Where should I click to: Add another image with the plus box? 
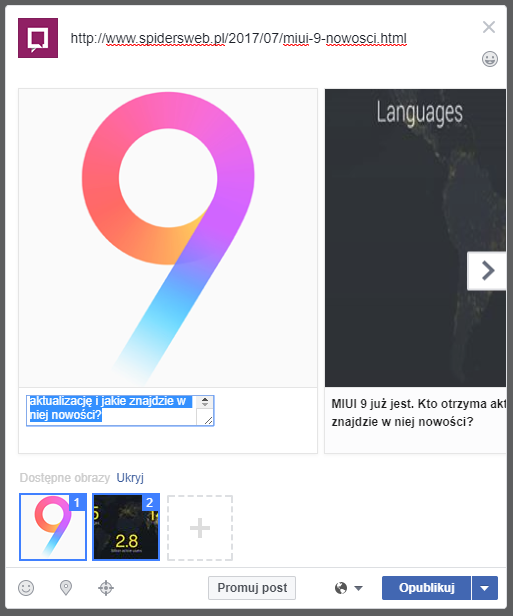tap(200, 528)
